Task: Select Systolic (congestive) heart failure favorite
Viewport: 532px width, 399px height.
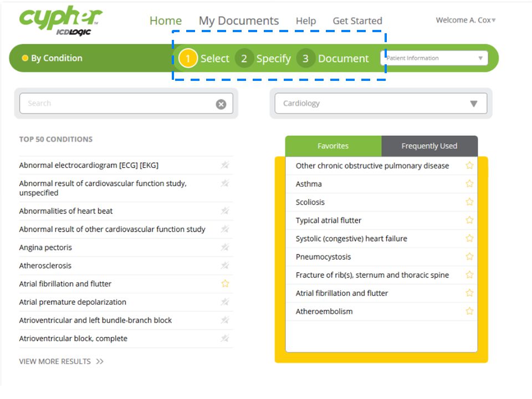Action: (351, 238)
